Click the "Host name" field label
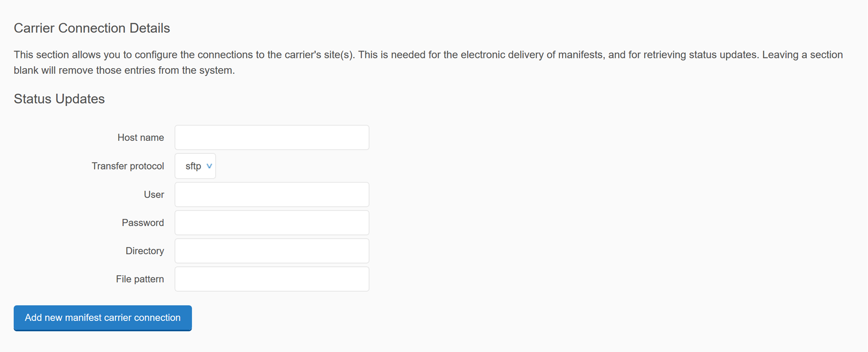The image size is (868, 352). pyautogui.click(x=140, y=138)
